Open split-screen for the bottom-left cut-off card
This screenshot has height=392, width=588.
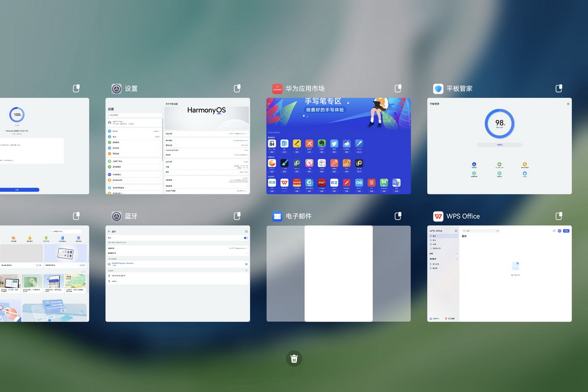coord(76,216)
